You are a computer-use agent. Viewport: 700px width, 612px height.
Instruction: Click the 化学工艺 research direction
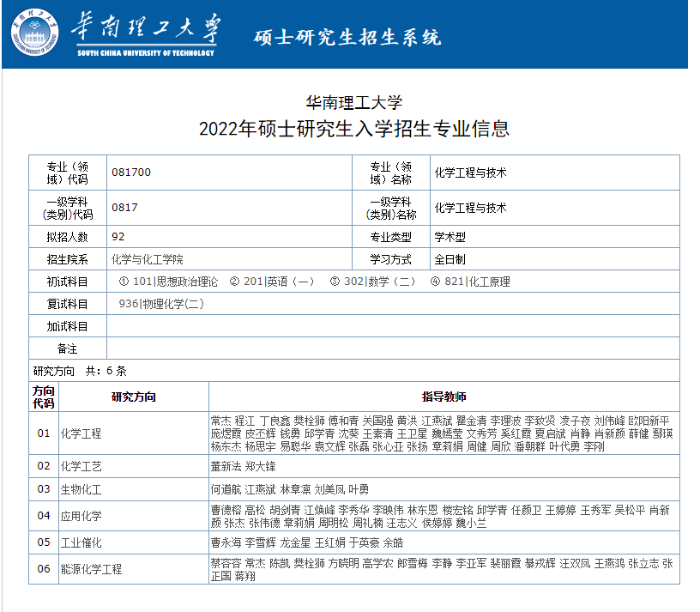[81, 466]
